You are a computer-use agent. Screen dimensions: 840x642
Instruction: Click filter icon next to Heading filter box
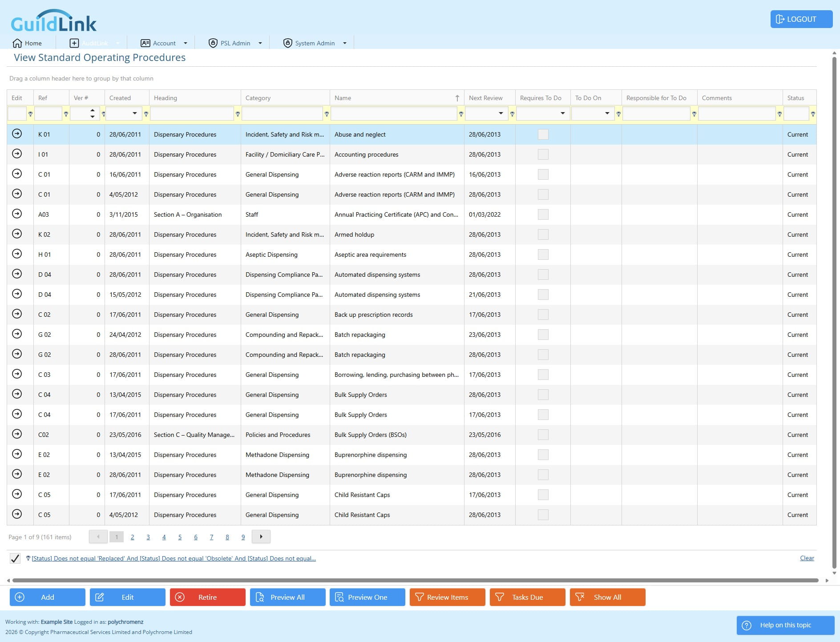click(x=238, y=114)
